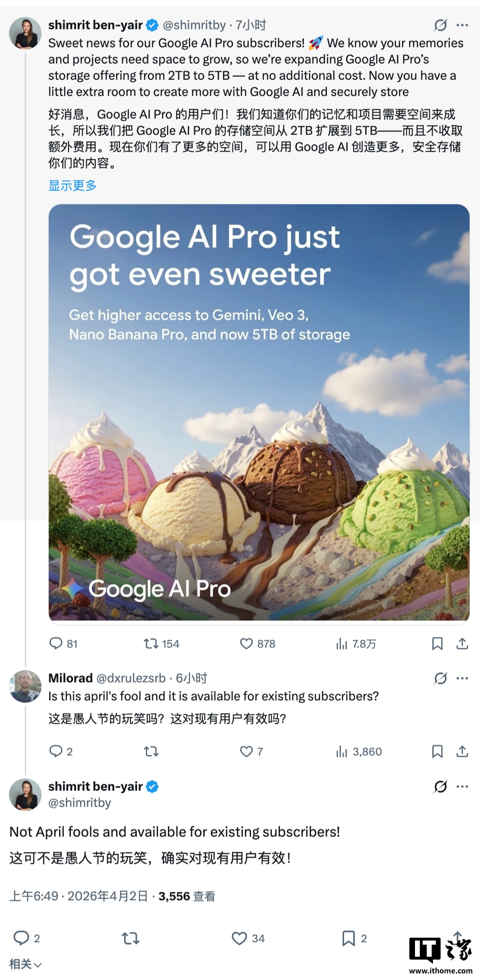Viewport: 480px width, 980px height.
Task: Like the main Google AI Pro post
Action: pos(246,643)
